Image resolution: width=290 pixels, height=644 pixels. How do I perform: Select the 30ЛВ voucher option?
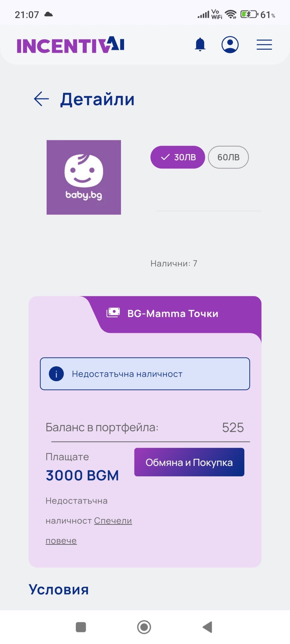pyautogui.click(x=178, y=157)
